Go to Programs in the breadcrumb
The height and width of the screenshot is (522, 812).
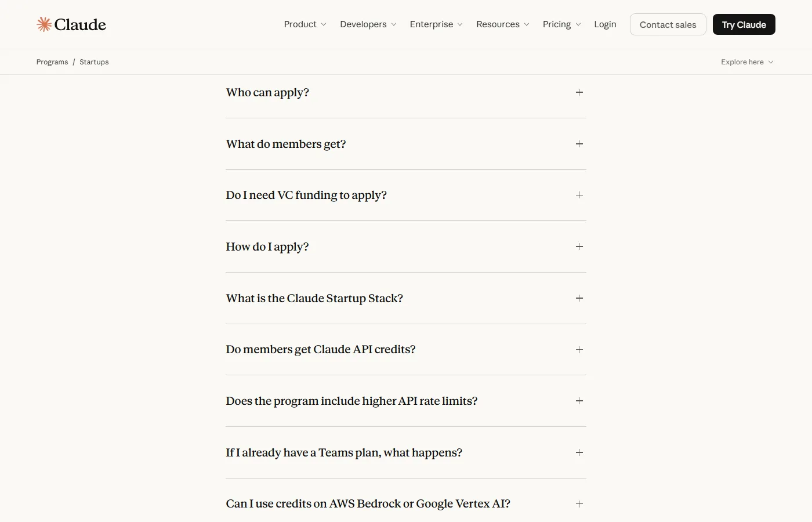click(52, 62)
